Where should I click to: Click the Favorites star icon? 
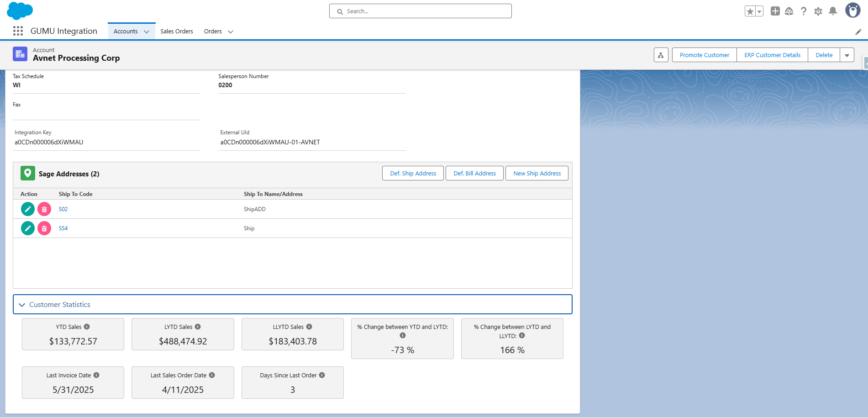coord(750,11)
